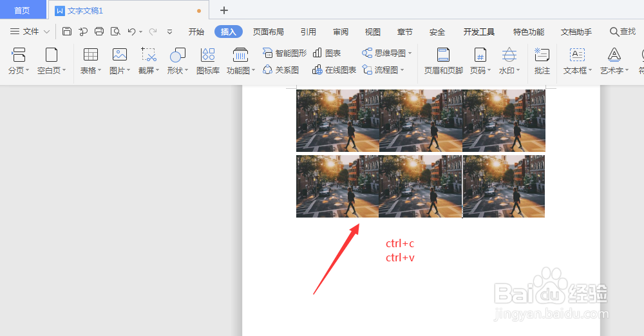Screen dimensions: 644x336
Task: Open the 文本框 dropdown arrow
Action: (x=590, y=70)
